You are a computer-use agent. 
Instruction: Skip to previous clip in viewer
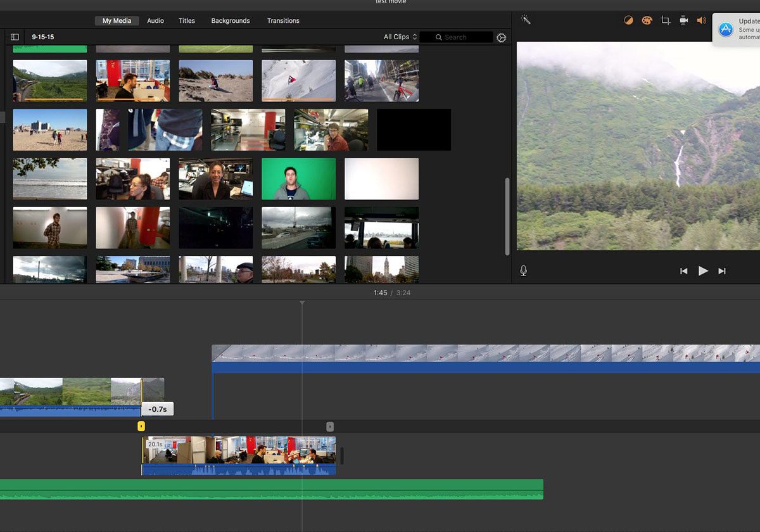[x=684, y=271]
